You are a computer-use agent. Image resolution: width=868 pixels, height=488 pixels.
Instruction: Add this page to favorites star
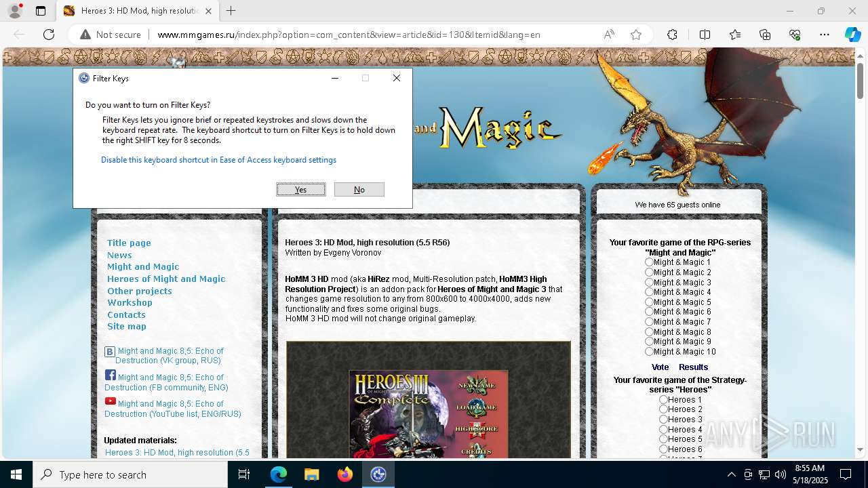pos(636,35)
